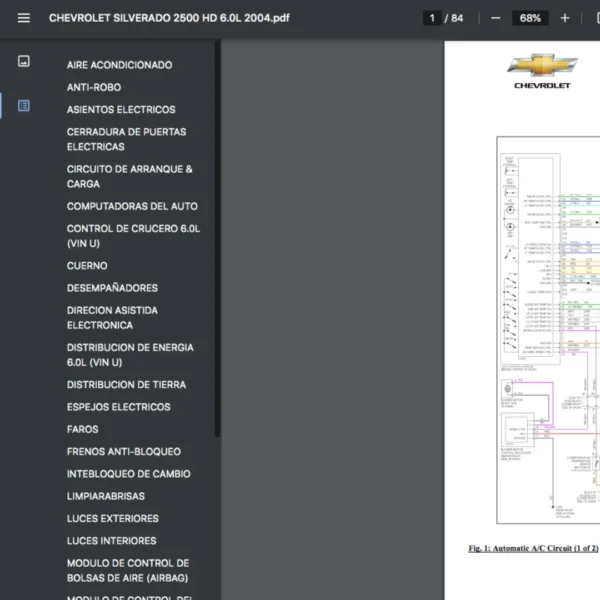Open the ASIENTOS ELECTRICOS bookmark
Image resolution: width=600 pixels, height=600 pixels.
pos(121,110)
